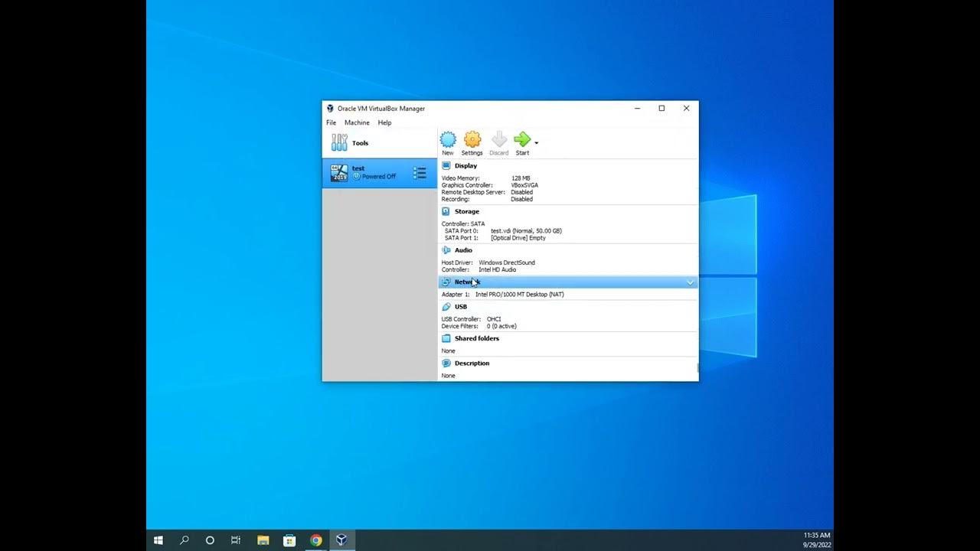Open the Storage section title link
This screenshot has height=551, width=980.
(x=467, y=211)
